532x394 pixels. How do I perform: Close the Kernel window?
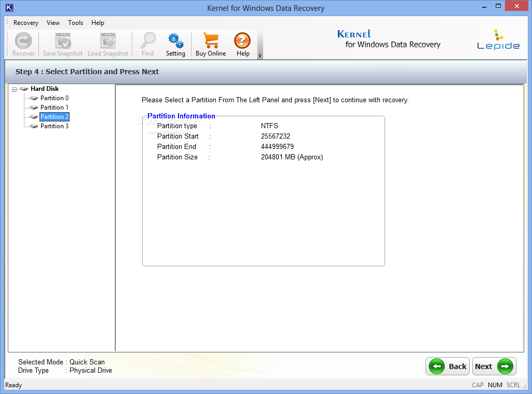tap(517, 6)
